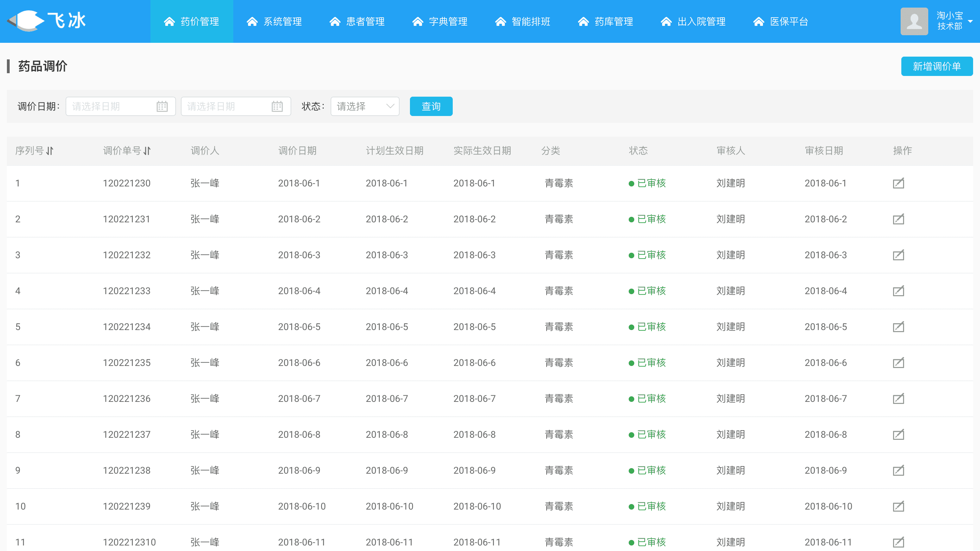Click the 计划生效日期 column header
980x551 pixels.
(395, 151)
